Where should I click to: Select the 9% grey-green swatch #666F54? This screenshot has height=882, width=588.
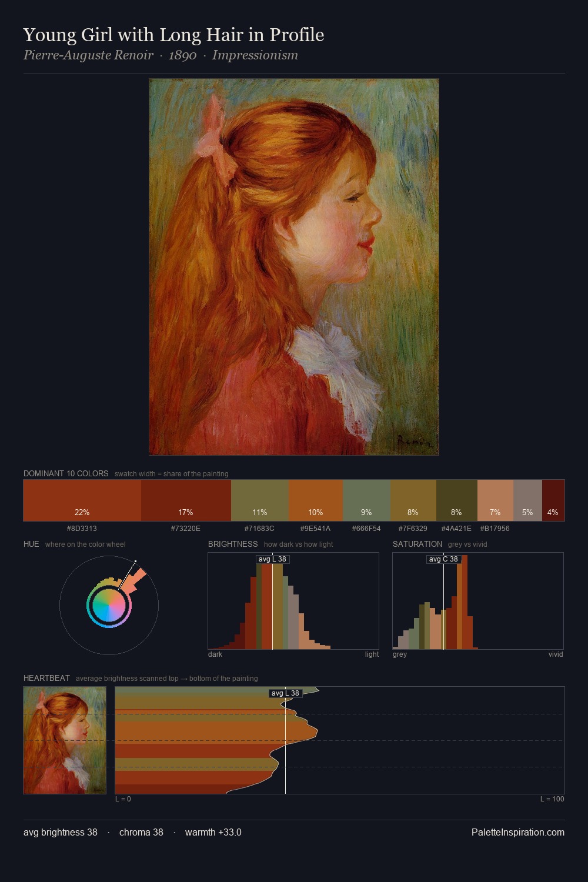click(x=366, y=500)
